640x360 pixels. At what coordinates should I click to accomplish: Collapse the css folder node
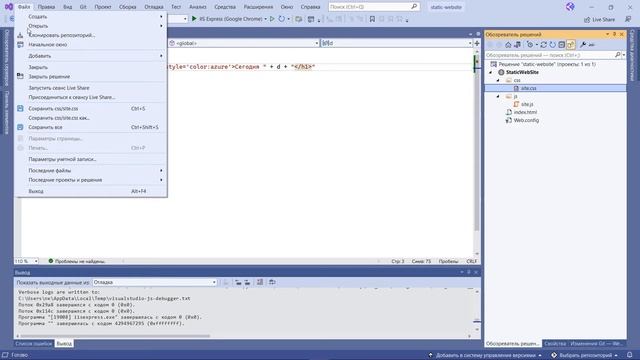[x=498, y=80]
